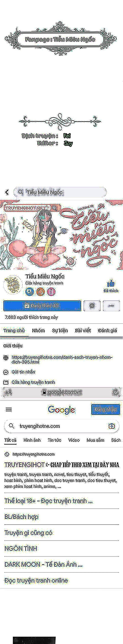Open the three-dots more options button
This screenshot has width=123, height=644.
tap(111, 305)
